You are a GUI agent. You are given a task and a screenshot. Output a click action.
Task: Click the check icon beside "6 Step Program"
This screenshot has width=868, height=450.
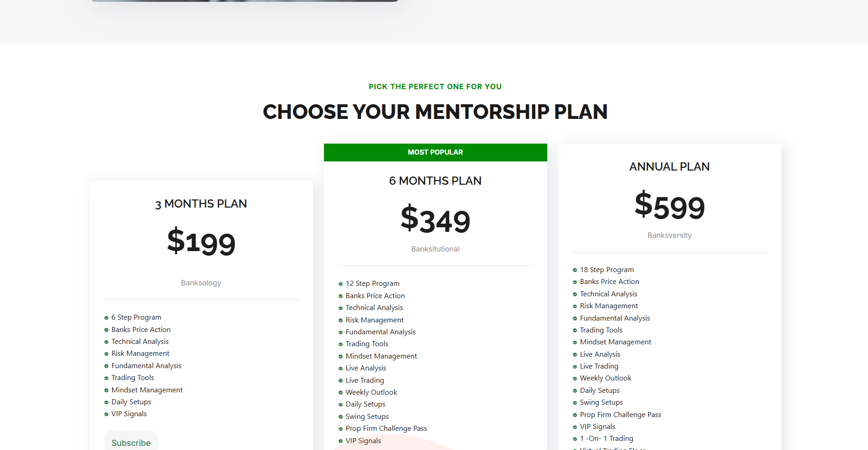tap(106, 318)
